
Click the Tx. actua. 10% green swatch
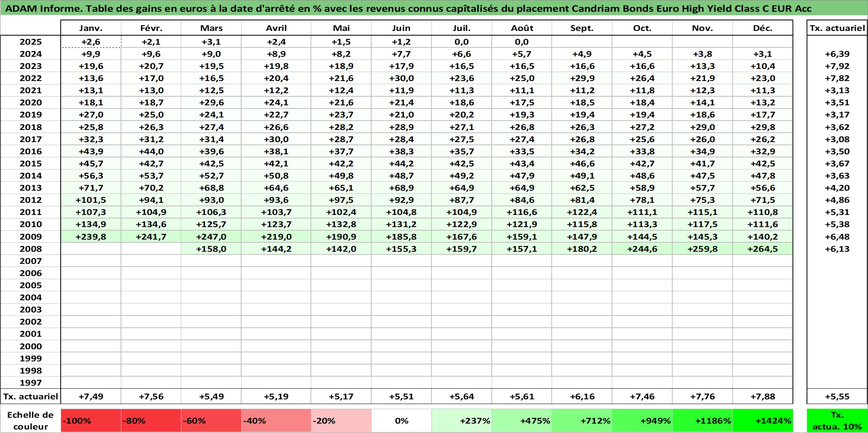[x=837, y=421]
